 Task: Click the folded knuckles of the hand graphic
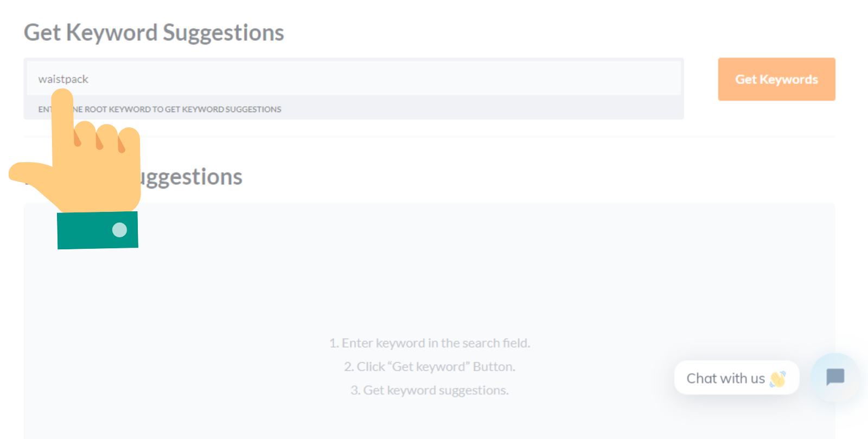[107, 135]
